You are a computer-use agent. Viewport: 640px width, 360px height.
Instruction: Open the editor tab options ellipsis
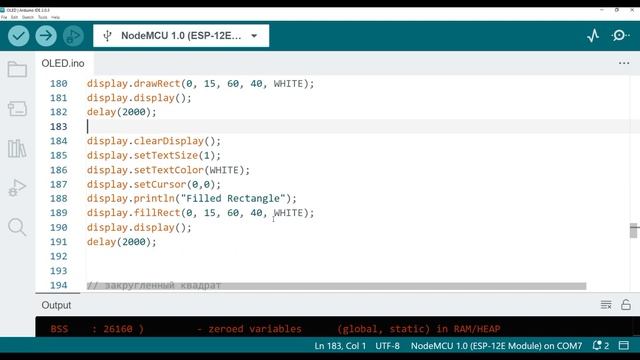click(624, 63)
